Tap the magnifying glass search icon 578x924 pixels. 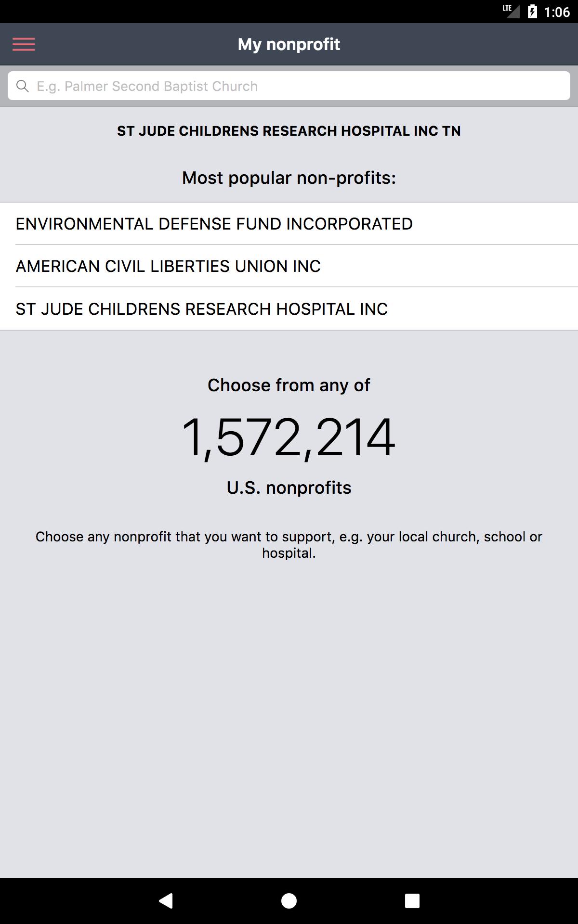coord(22,86)
